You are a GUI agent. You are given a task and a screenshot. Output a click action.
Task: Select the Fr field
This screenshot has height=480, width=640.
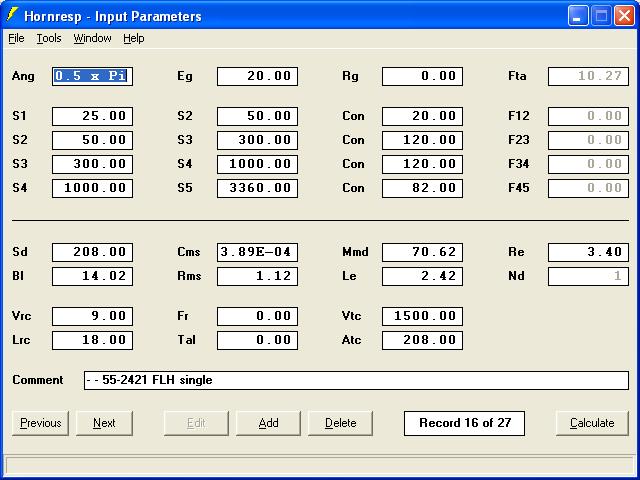(x=257, y=316)
